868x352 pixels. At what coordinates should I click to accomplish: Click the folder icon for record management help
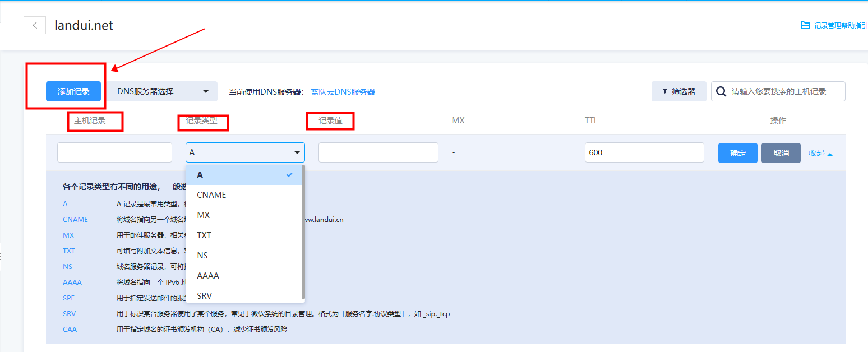(805, 25)
